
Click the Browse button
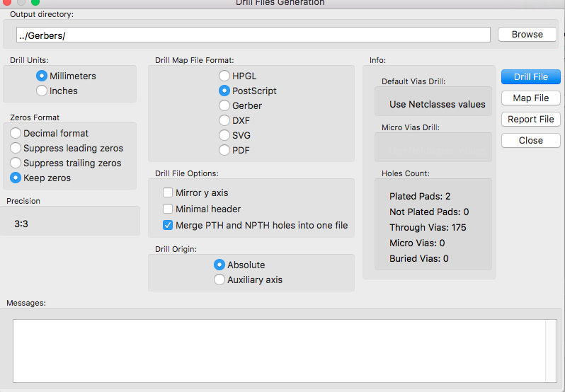pyautogui.click(x=527, y=34)
